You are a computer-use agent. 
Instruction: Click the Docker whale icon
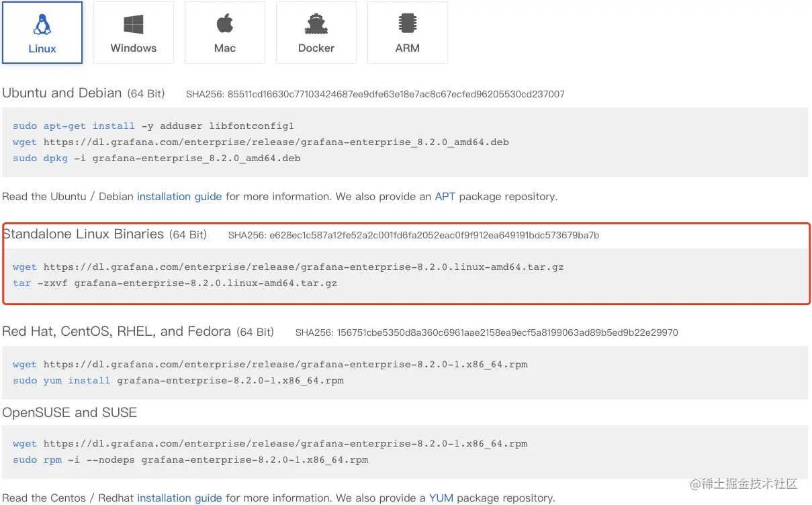coord(316,25)
